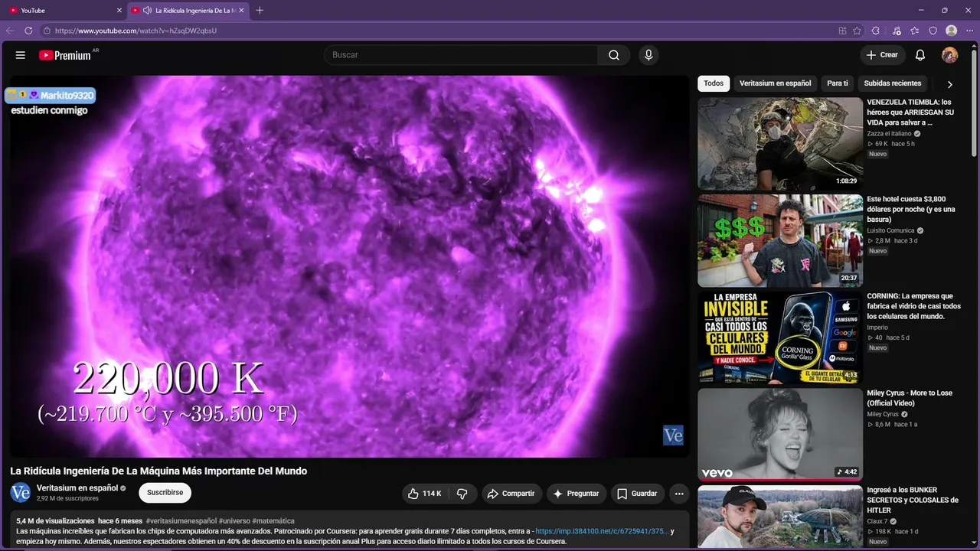
Task: Open browser settings and more menu
Action: (x=969, y=31)
